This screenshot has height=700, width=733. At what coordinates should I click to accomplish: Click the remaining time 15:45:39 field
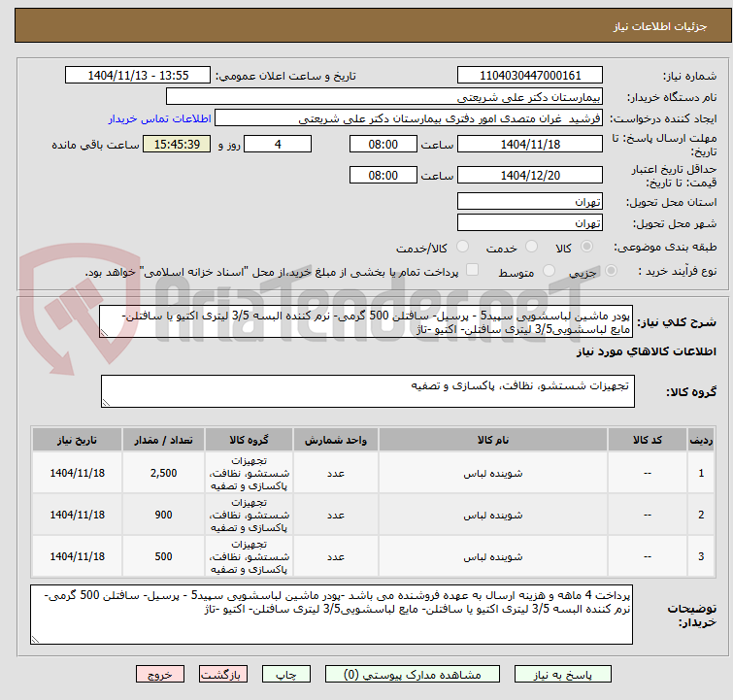coord(177,144)
